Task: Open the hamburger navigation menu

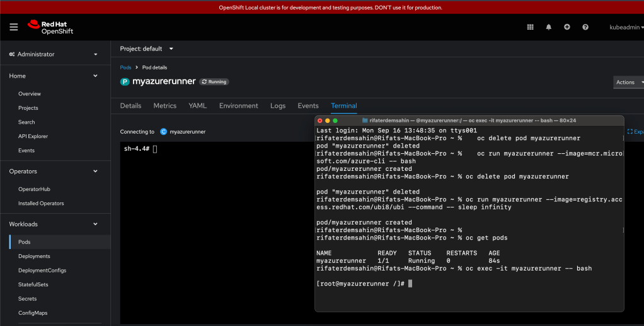Action: 14,27
